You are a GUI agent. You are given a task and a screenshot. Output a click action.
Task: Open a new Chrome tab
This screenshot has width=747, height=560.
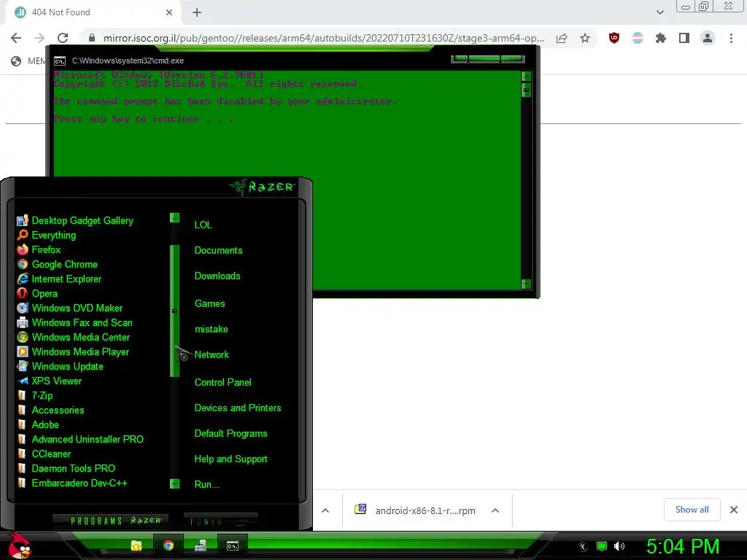point(197,12)
